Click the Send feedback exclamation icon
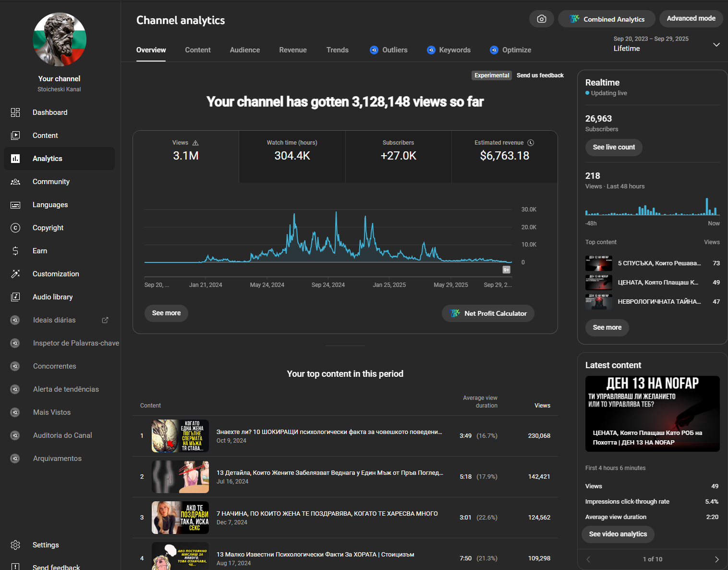Viewport: 728px width, 570px height. tap(15, 567)
